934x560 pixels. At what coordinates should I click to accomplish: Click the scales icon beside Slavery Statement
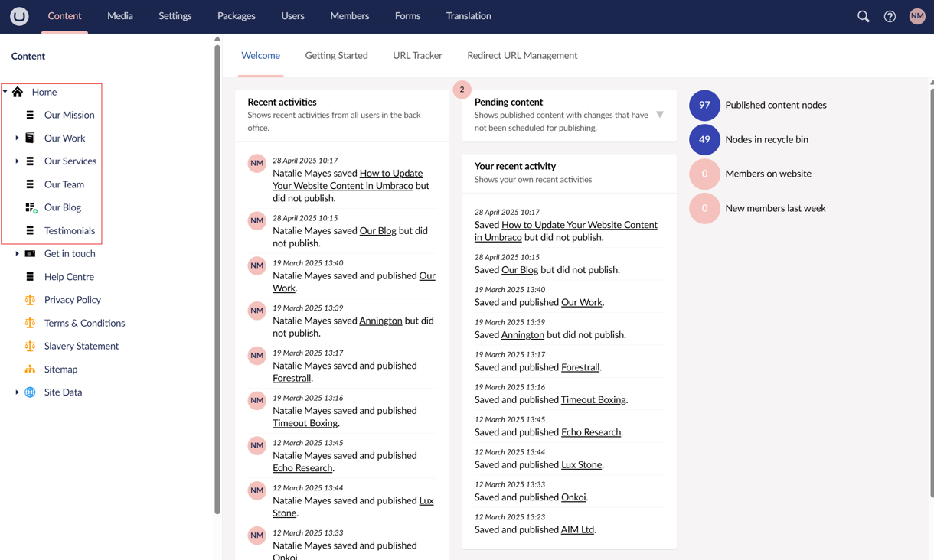[31, 345]
